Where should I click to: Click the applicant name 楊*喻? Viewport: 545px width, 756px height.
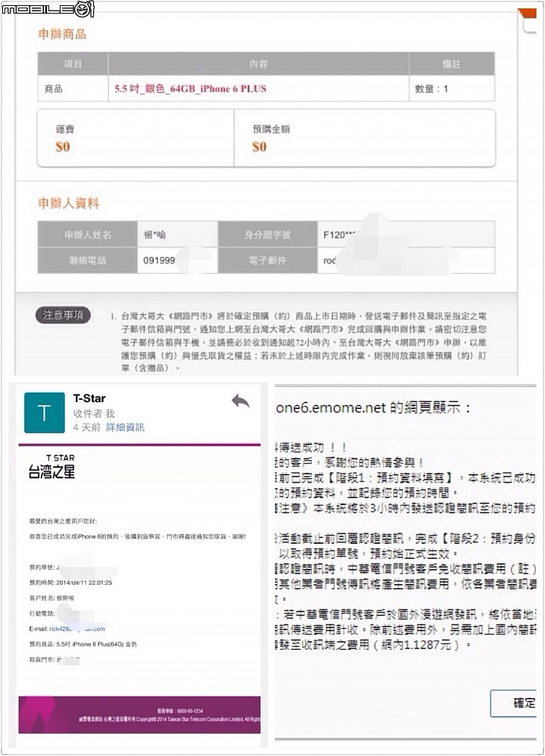pos(154,235)
